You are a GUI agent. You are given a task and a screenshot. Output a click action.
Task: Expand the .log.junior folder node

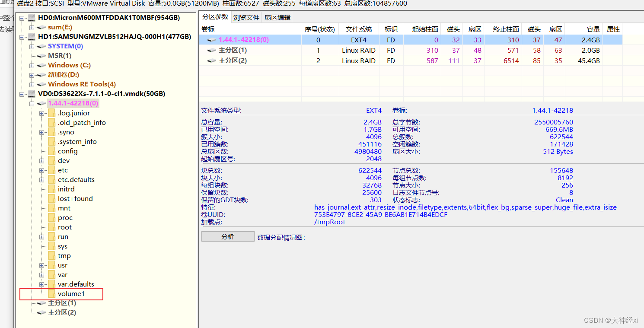42,113
